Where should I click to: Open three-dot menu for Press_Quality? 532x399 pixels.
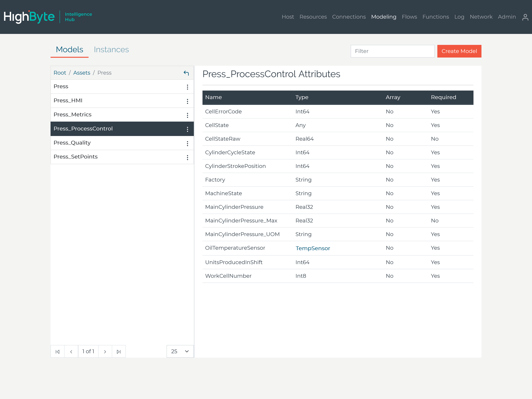[187, 144]
